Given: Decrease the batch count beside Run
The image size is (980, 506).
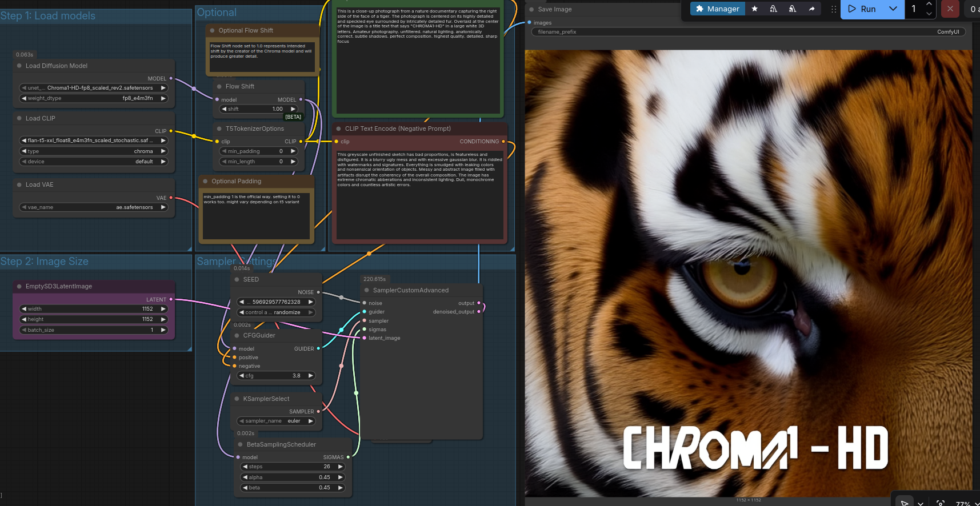Looking at the screenshot, I should pyautogui.click(x=929, y=13).
